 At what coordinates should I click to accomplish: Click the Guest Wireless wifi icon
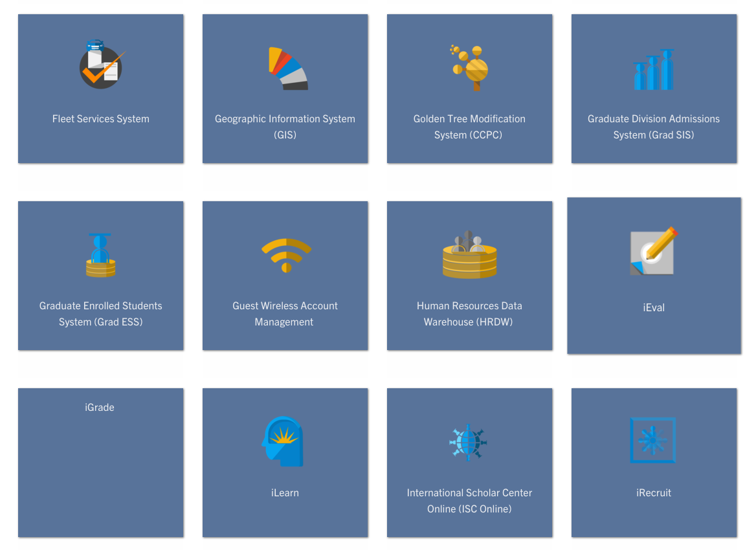point(286,255)
